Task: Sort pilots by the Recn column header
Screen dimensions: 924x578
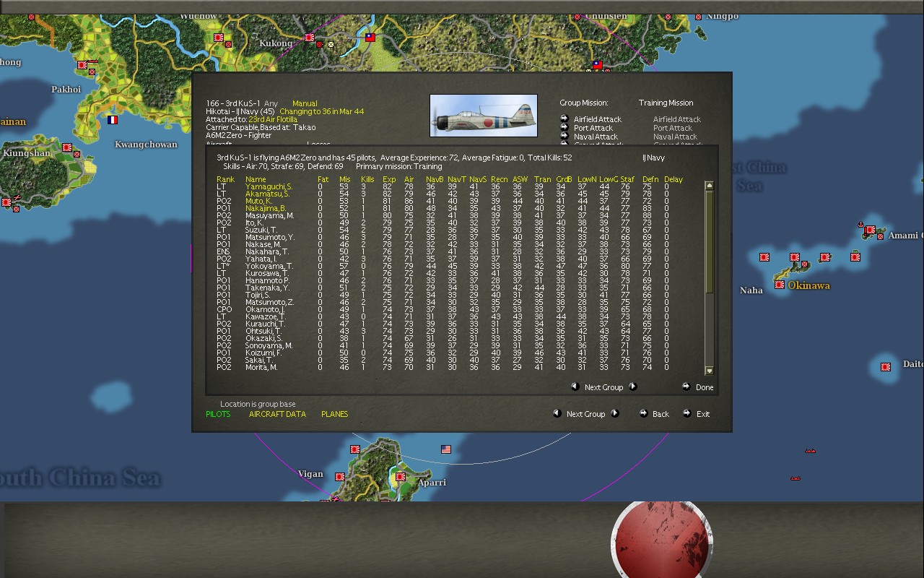Action: point(500,179)
